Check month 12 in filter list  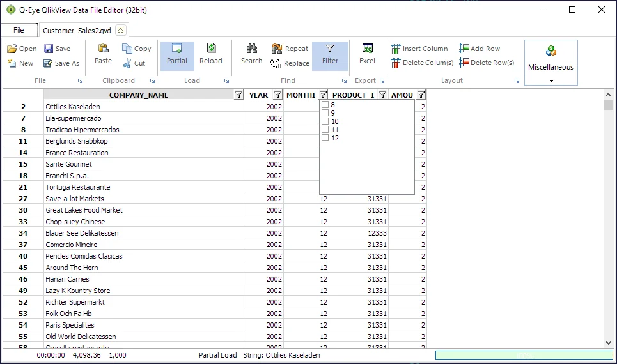pyautogui.click(x=325, y=137)
